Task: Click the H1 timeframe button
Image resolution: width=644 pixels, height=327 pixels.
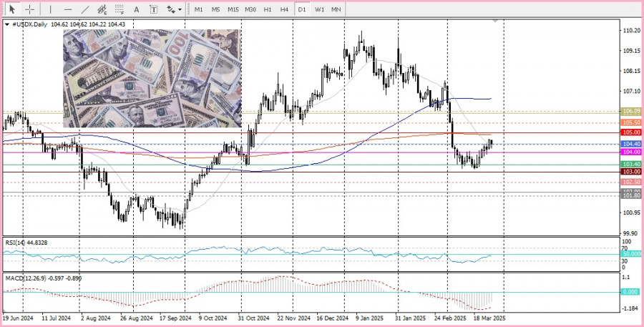Action: pyautogui.click(x=268, y=9)
